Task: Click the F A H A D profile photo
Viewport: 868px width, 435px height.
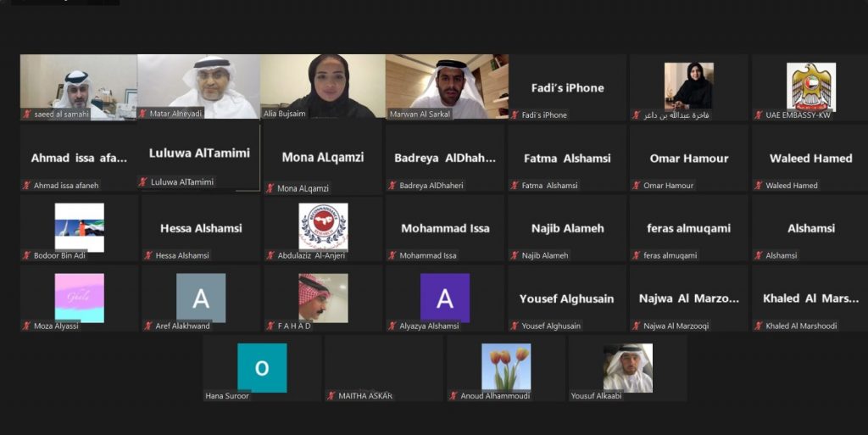Action: tap(323, 298)
